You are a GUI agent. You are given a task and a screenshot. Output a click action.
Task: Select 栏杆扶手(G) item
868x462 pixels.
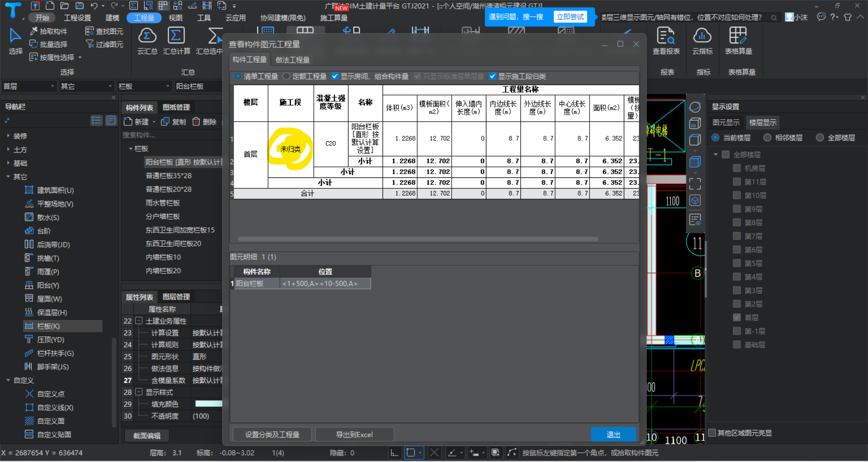point(49,353)
